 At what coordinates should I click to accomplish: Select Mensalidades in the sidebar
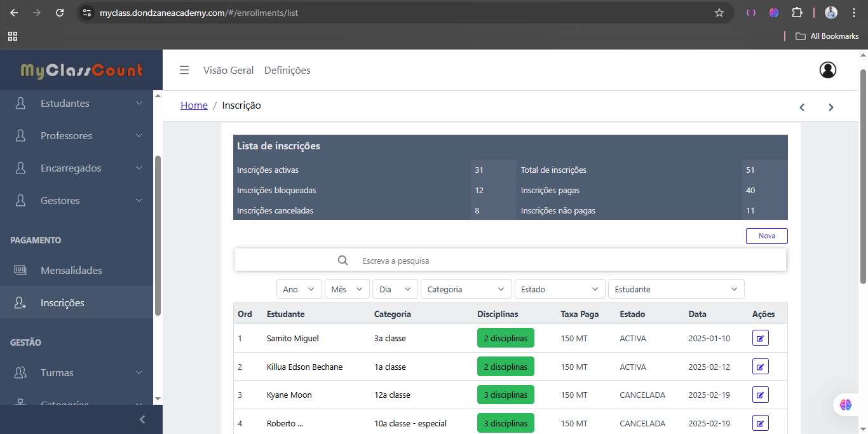(71, 271)
